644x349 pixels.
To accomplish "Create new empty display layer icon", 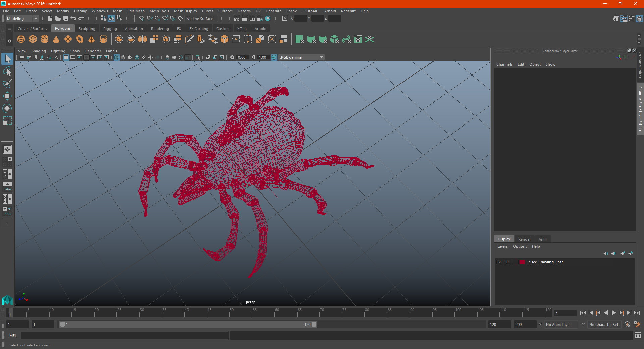I will point(623,253).
